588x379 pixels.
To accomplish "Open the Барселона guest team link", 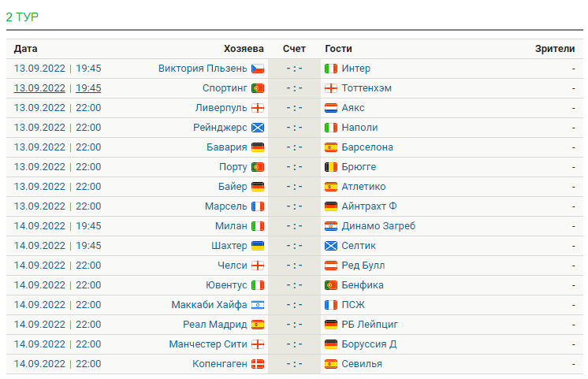I will click(x=367, y=147).
